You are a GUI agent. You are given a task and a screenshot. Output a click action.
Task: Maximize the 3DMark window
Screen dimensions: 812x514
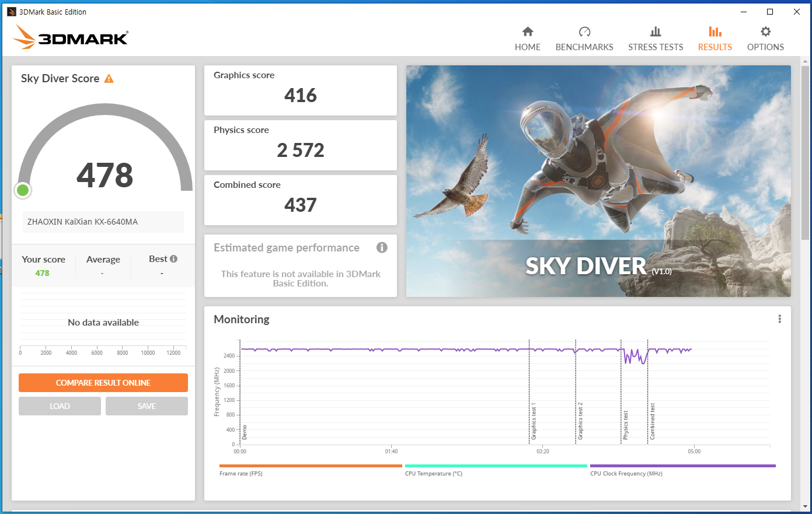[x=770, y=12]
